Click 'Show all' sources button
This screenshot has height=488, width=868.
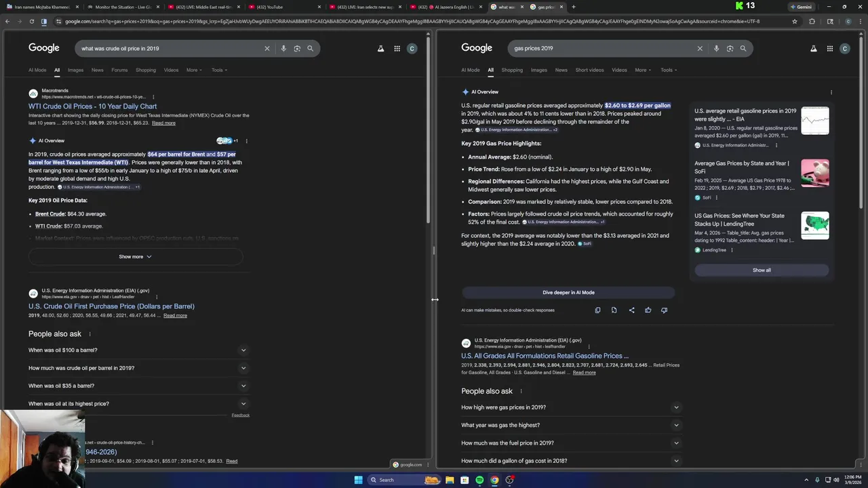click(x=762, y=270)
